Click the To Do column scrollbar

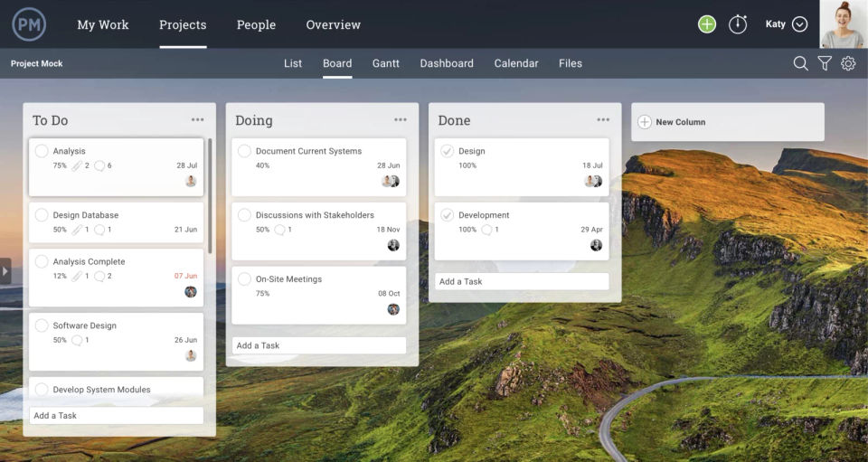[210, 196]
